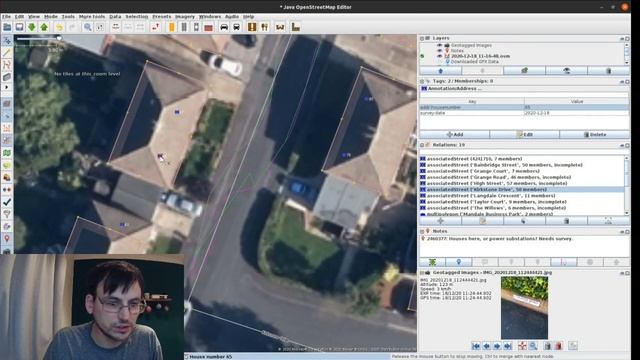Collapse the Notes panel

coord(422,231)
